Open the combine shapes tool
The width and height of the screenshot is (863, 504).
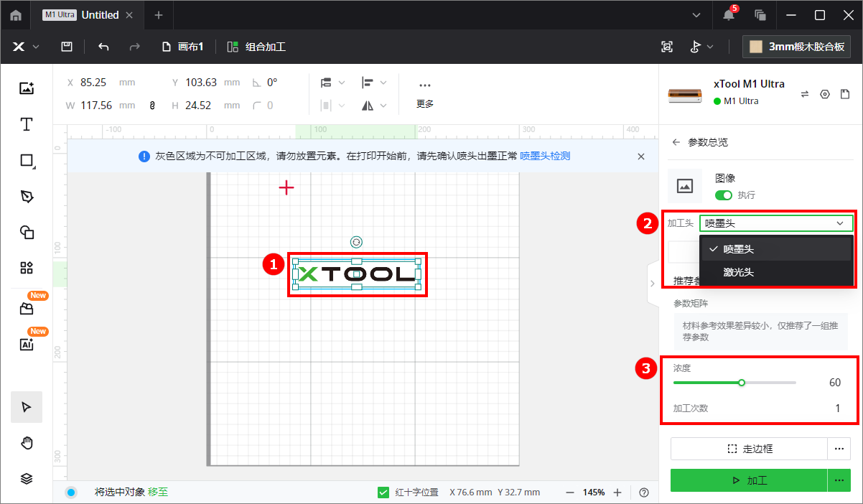(x=27, y=232)
